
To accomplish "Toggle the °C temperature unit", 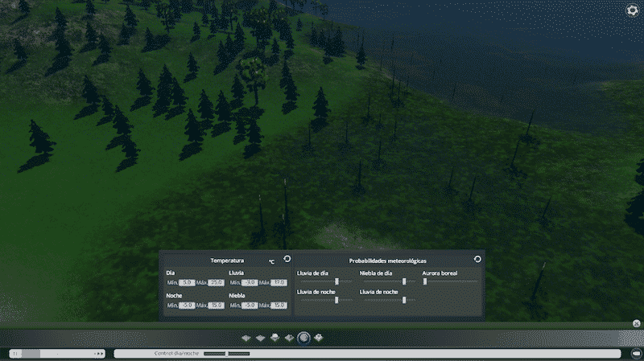I will (x=272, y=261).
